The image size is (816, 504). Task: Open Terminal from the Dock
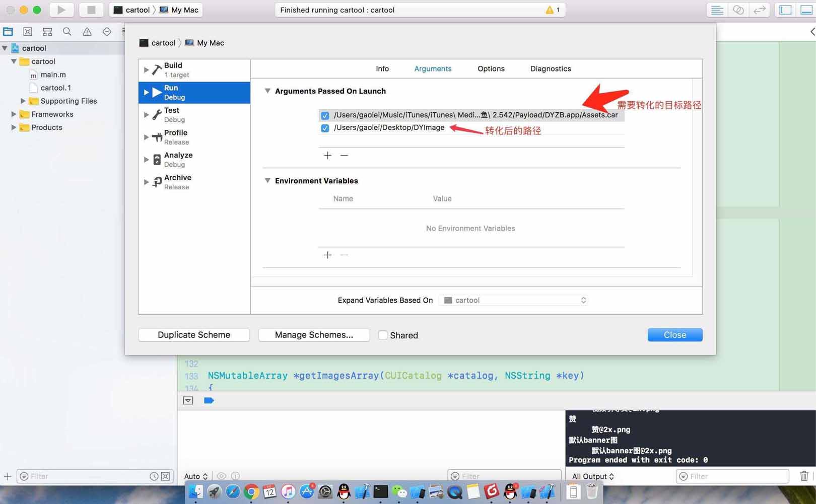pos(381,491)
